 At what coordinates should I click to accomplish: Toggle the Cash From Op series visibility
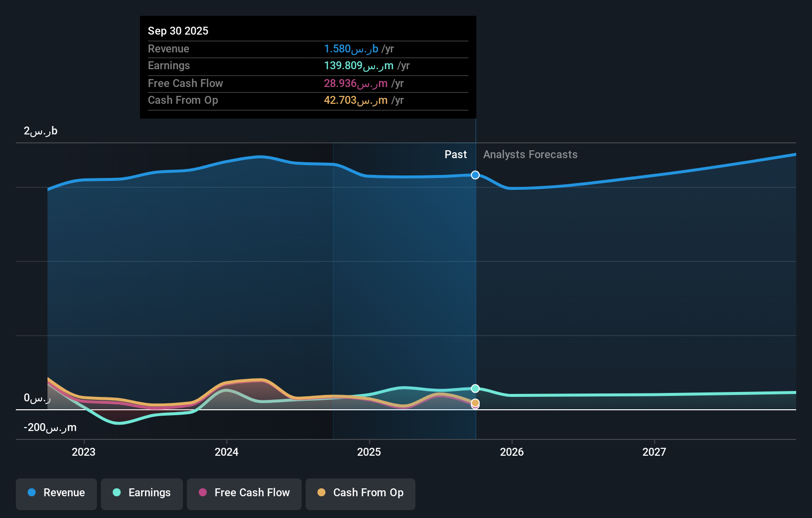coord(360,494)
